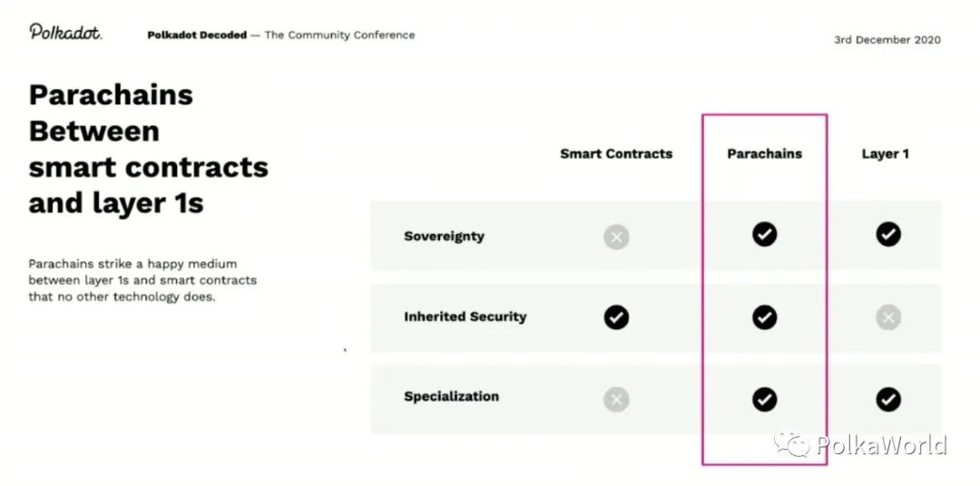Click the PolkaWorld WeChat watermark icon

click(791, 444)
